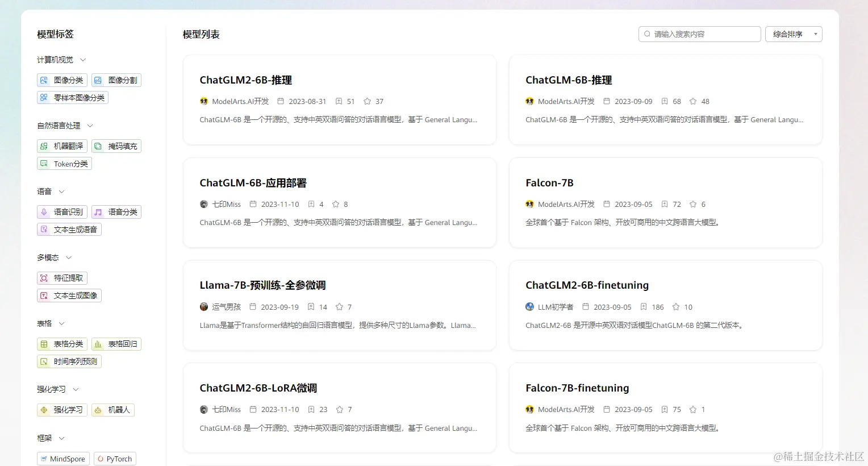Click the bookmark icon on ChatGLM-6B-推理 card

(664, 101)
